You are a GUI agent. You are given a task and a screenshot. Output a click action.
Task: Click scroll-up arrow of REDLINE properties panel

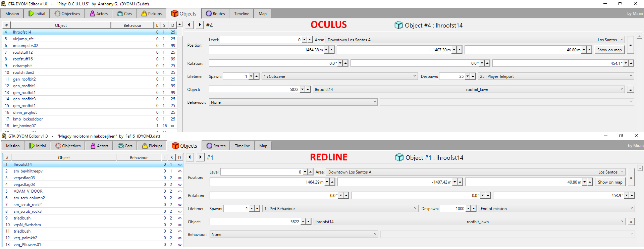pos(640,168)
